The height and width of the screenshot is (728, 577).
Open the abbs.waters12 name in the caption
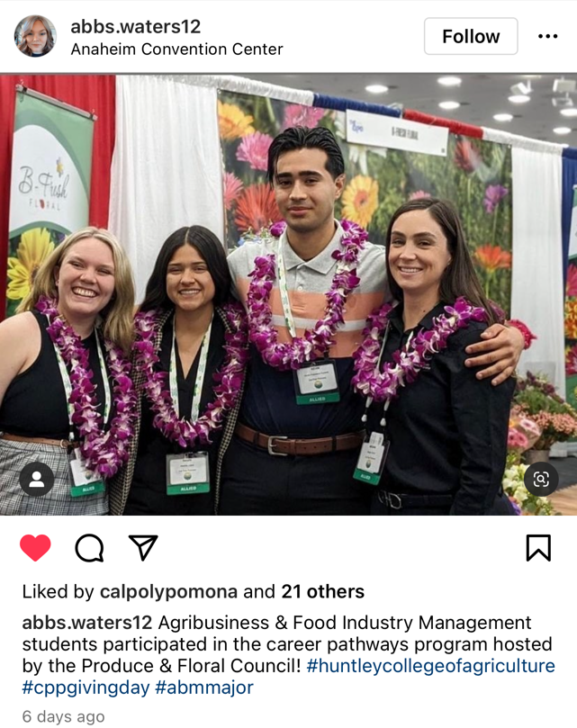pyautogui.click(x=87, y=623)
